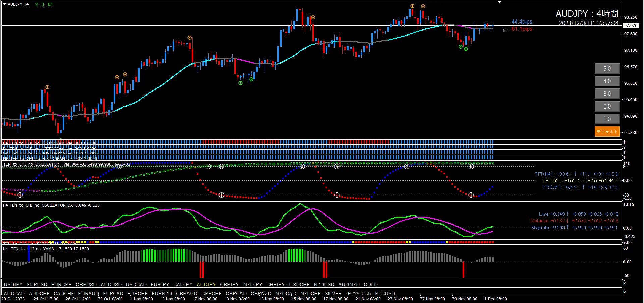Switch chart to EURUSD symbol

coord(37,285)
